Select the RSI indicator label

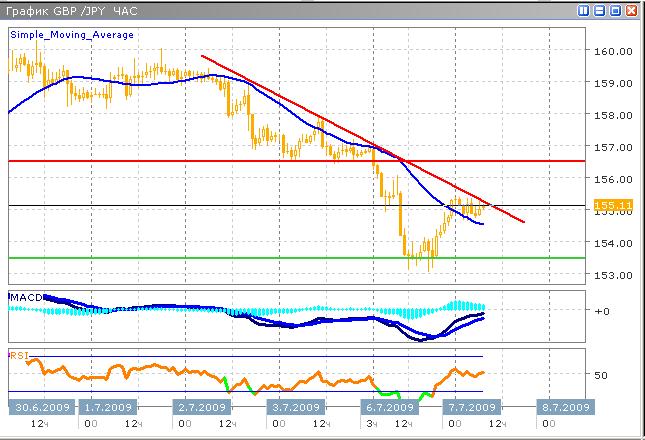click(19, 354)
